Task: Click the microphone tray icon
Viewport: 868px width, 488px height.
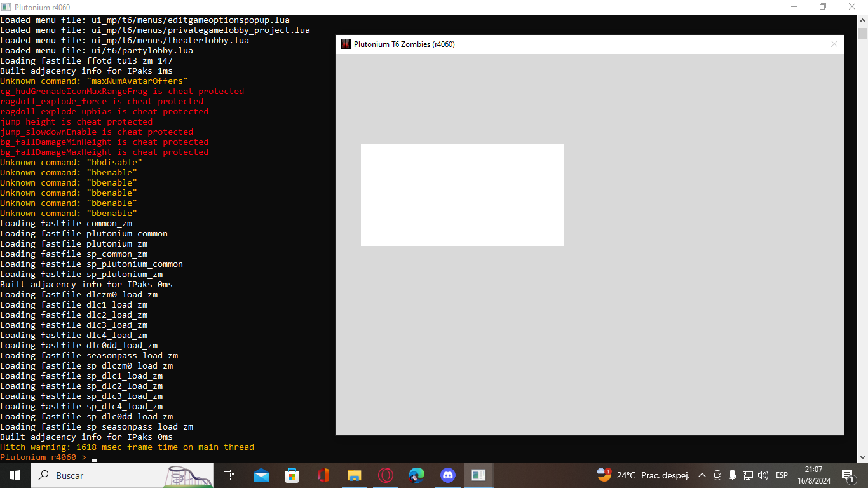Action: (733, 475)
